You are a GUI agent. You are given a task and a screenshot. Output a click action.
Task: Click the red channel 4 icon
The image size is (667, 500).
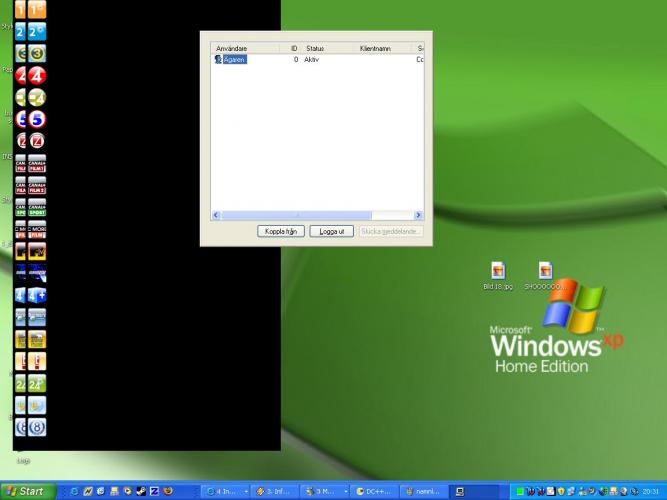(37, 75)
